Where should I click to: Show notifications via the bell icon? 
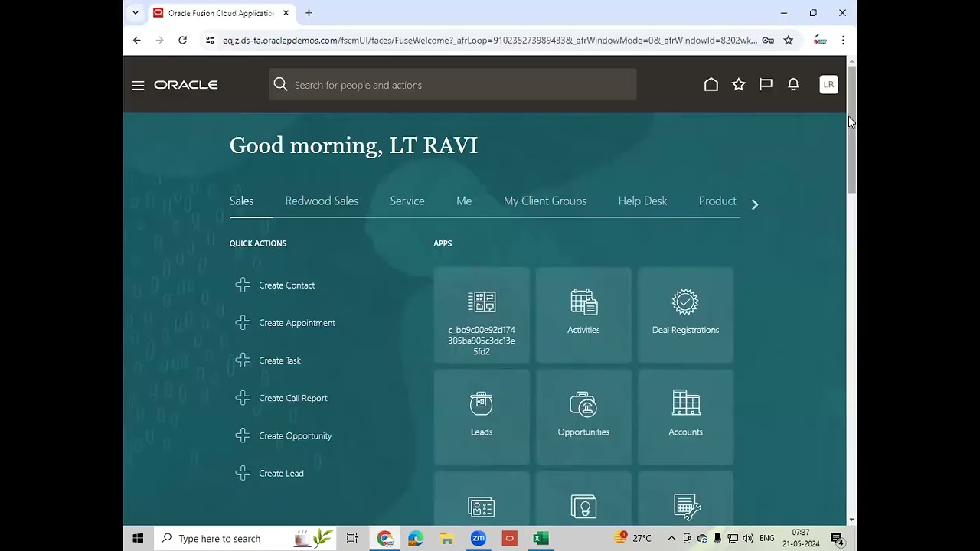pyautogui.click(x=794, y=84)
